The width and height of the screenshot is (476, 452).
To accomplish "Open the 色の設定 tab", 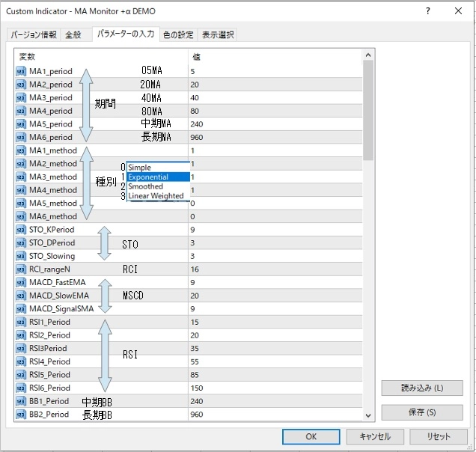I will pyautogui.click(x=178, y=35).
